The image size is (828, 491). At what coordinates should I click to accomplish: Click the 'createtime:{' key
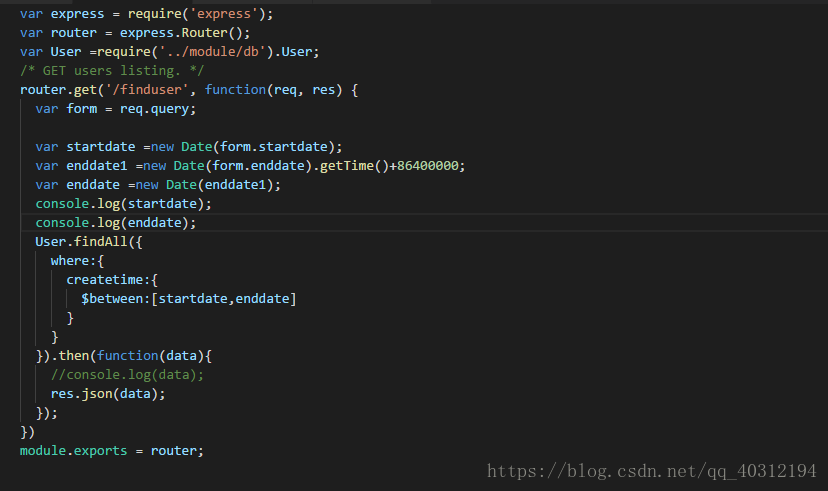(x=112, y=280)
